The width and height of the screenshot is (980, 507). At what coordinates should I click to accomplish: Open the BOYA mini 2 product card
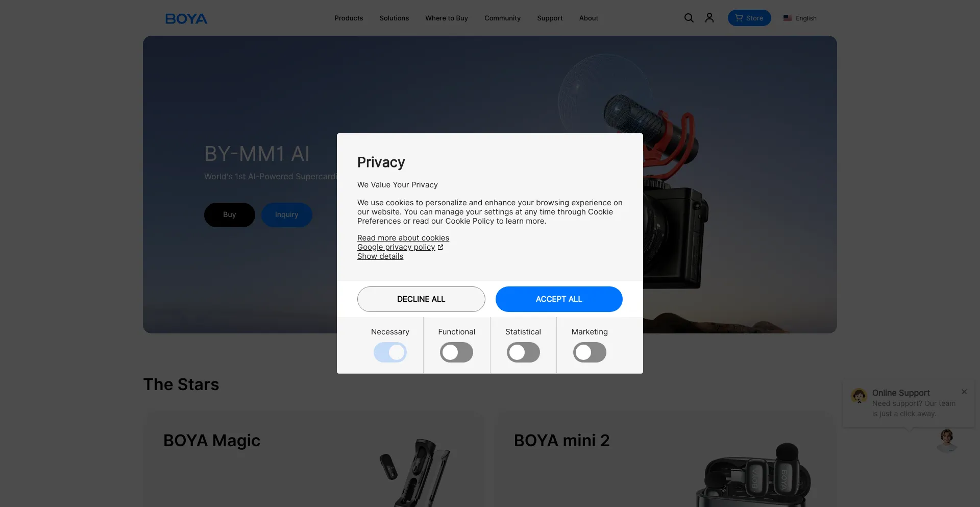[666, 460]
